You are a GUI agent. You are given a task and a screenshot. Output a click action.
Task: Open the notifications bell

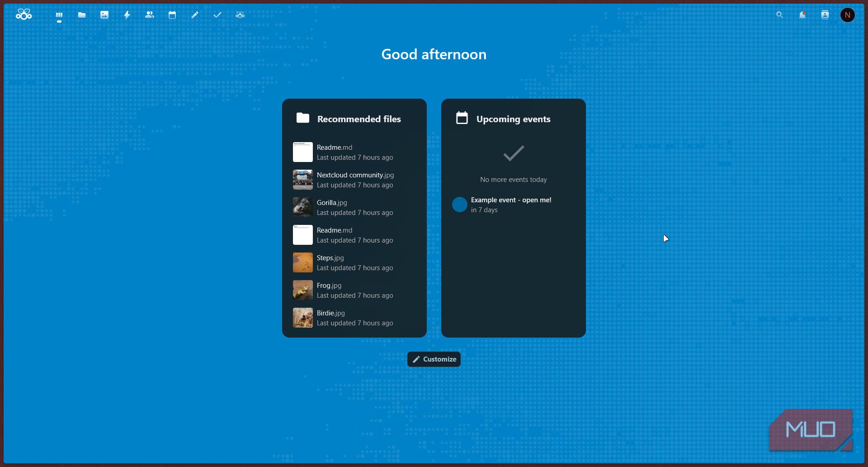click(802, 15)
